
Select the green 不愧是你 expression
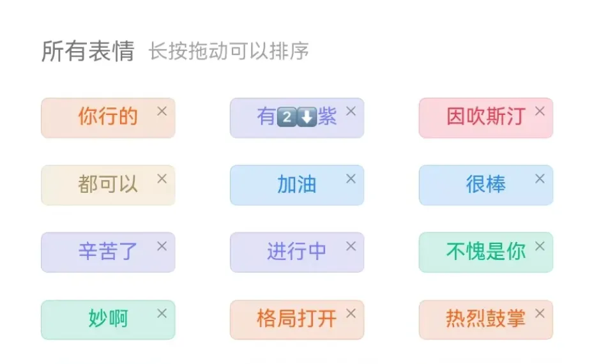486,252
